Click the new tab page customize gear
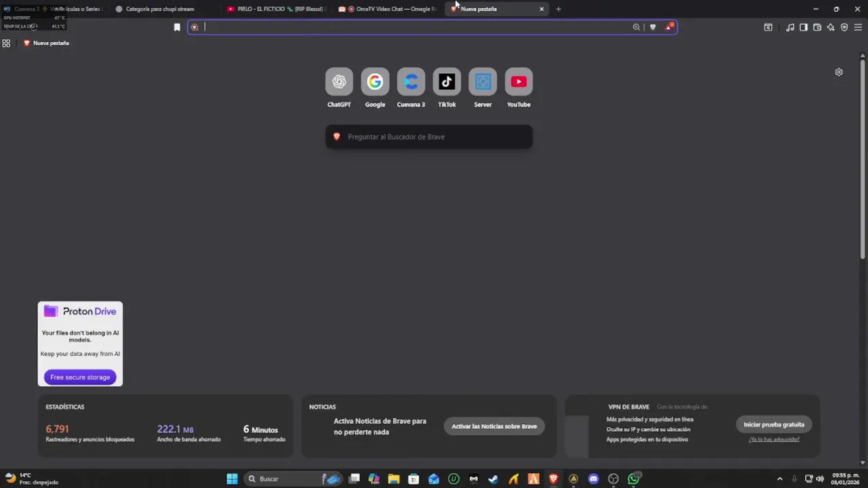The height and width of the screenshot is (488, 868). 839,72
